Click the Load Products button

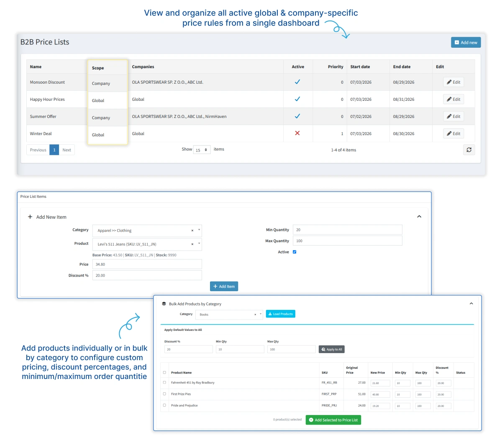coord(281,314)
